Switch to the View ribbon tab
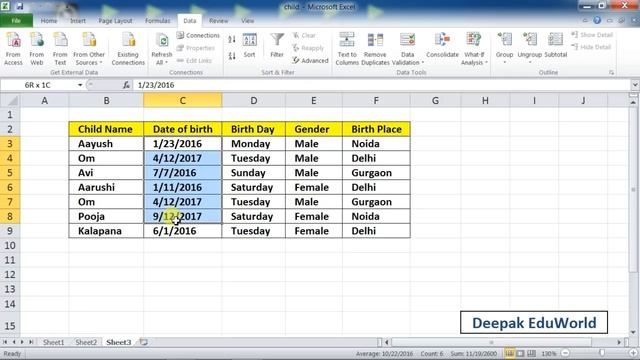Image resolution: width=640 pixels, height=360 pixels. [247, 20]
